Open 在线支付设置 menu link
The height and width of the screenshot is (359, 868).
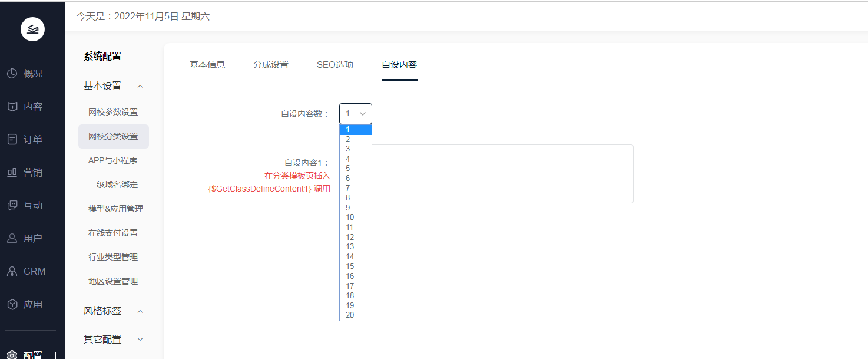coord(113,233)
